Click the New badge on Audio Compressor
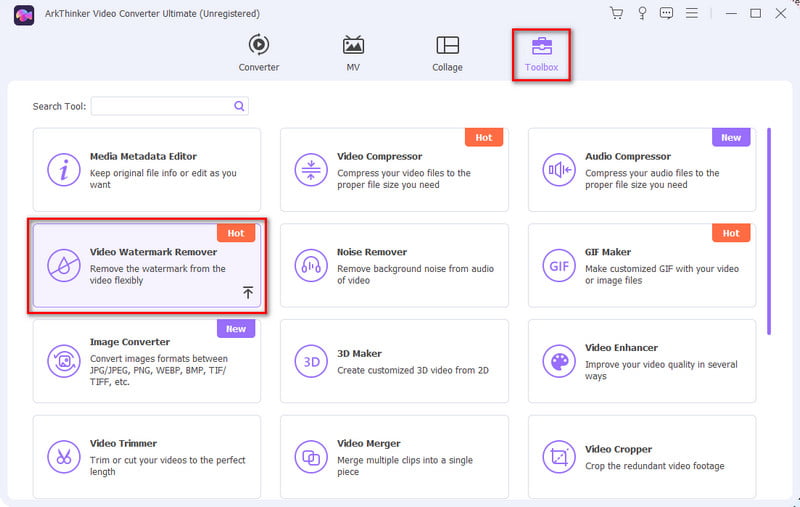Image resolution: width=800 pixels, height=507 pixels. pyautogui.click(x=731, y=137)
